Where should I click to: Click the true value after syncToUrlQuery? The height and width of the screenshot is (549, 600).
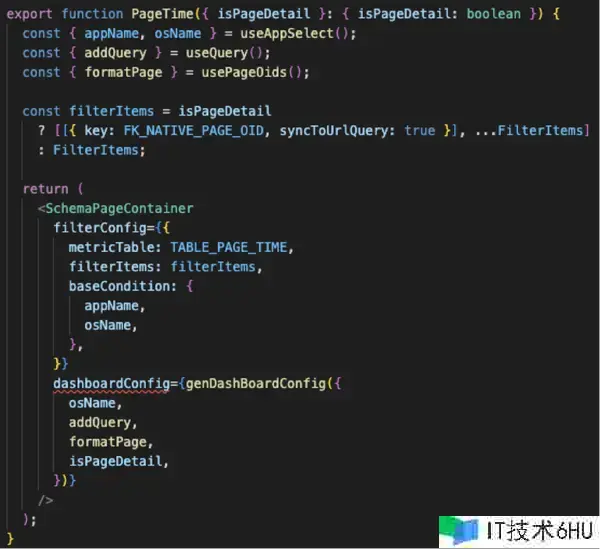(x=420, y=131)
